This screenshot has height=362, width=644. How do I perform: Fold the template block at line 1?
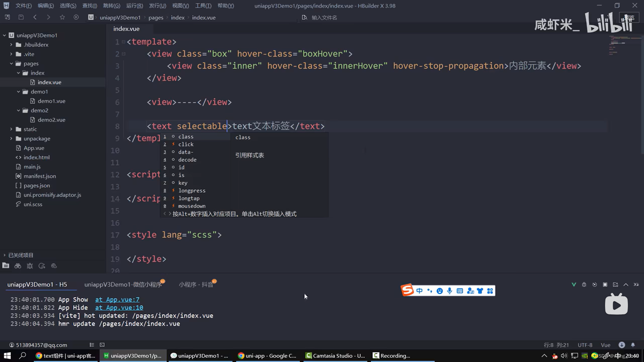tap(123, 42)
